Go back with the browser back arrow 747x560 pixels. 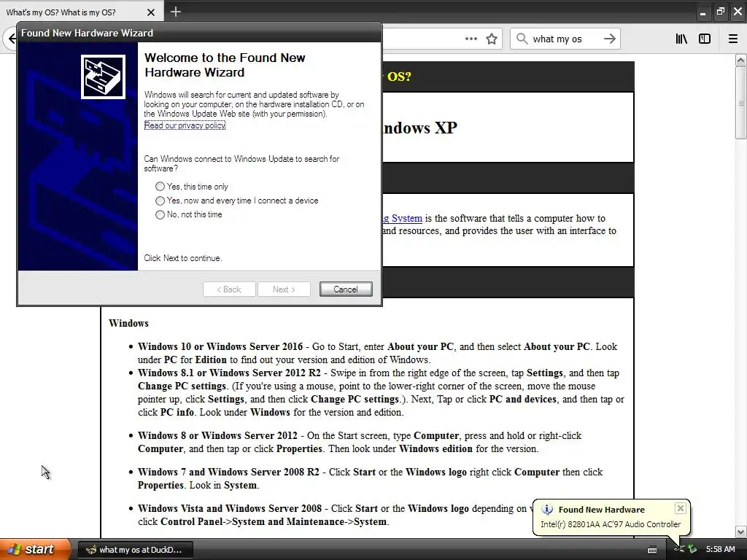[12, 39]
